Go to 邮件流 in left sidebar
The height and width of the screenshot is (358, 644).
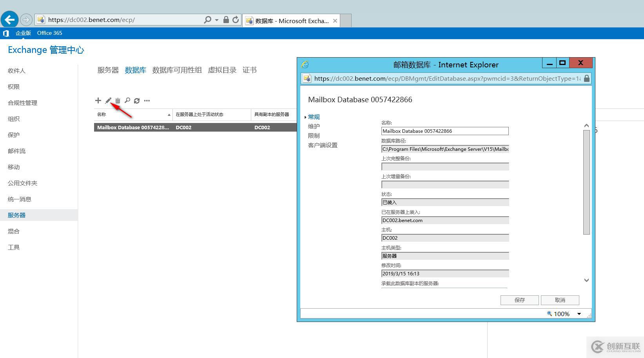(16, 151)
